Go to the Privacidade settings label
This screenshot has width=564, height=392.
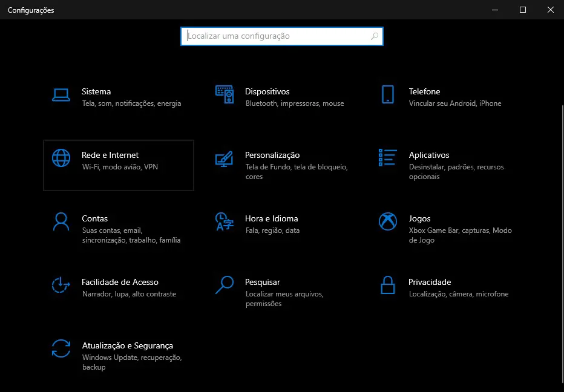point(430,282)
